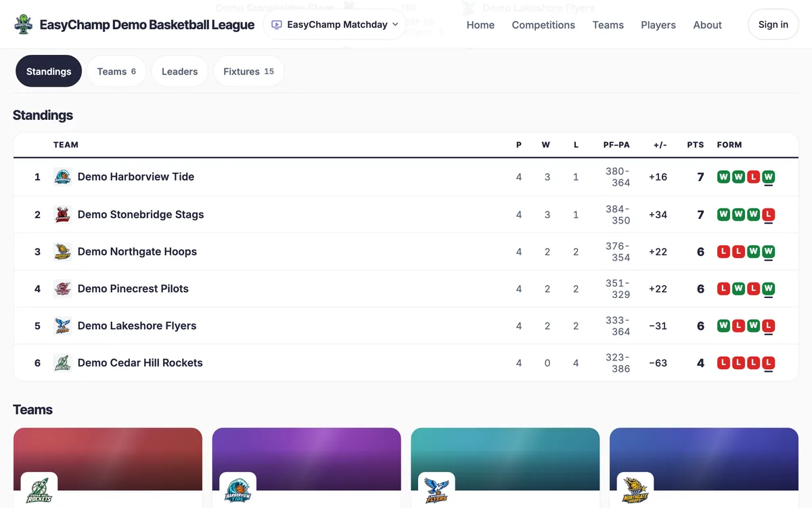Click the Lakeshore Flyers teal team card
This screenshot has width=812, height=508.
pos(505,467)
